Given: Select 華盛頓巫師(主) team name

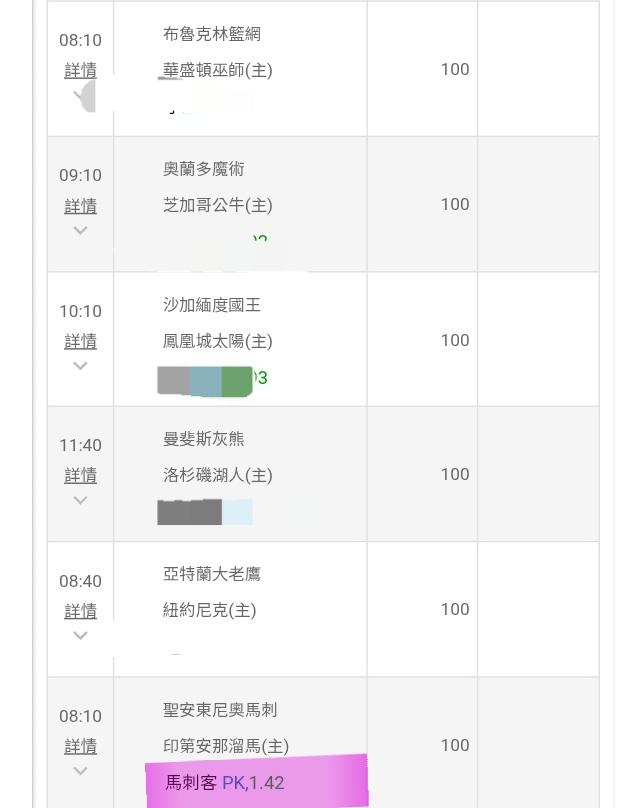Looking at the screenshot, I should [218, 70].
